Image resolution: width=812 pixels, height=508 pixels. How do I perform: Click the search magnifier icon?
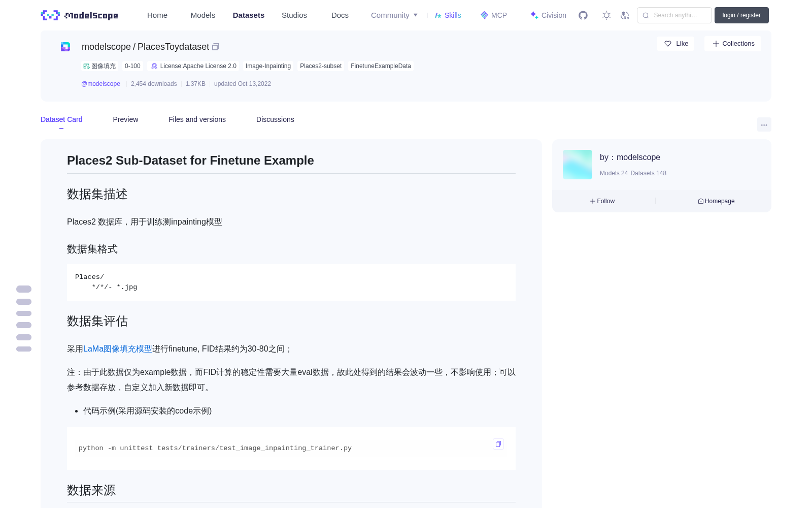point(646,15)
